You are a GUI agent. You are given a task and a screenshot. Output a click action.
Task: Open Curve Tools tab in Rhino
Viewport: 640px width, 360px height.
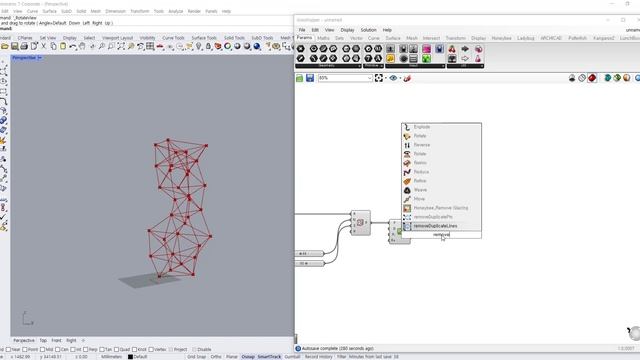point(173,38)
